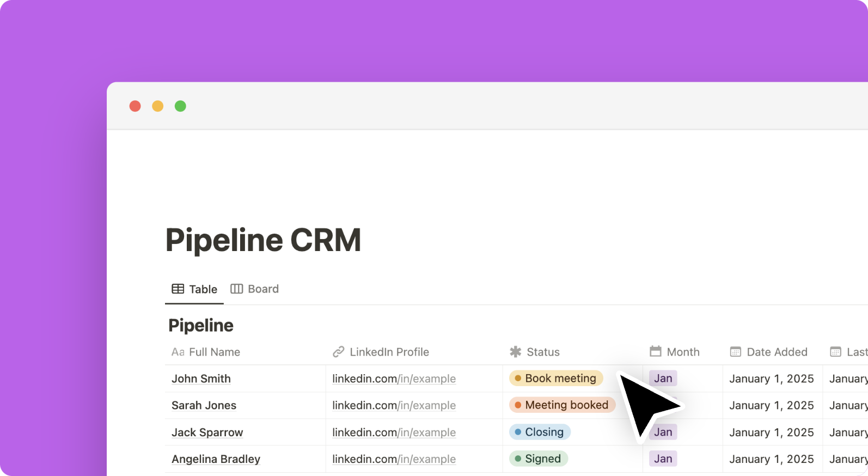Click the Date Added calendar icon
The width and height of the screenshot is (868, 476).
[x=735, y=352]
